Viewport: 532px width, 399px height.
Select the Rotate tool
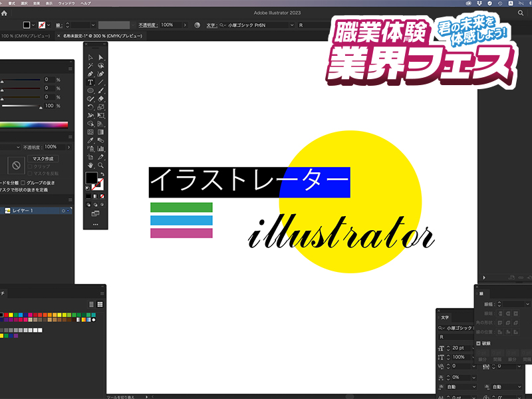[90, 107]
